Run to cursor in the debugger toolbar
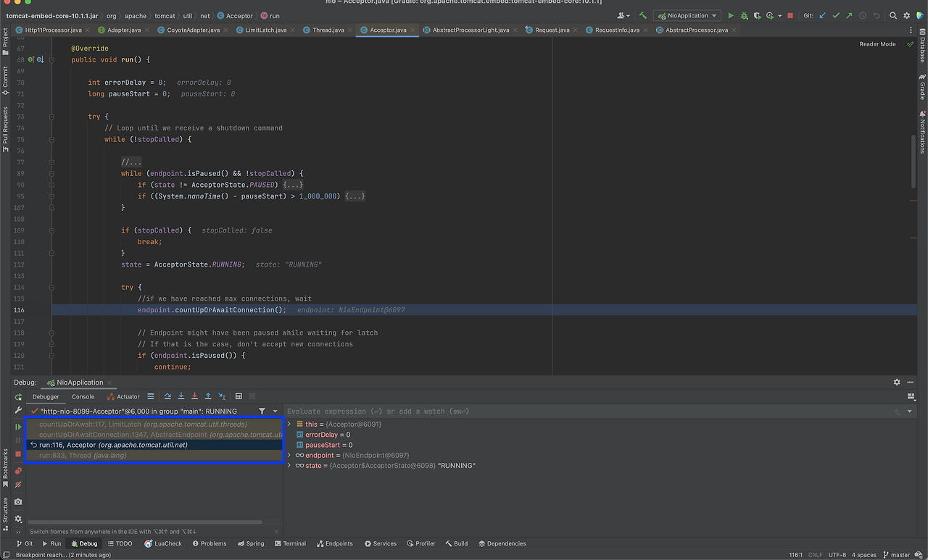Viewport: 928px width, 560px height. (221, 396)
